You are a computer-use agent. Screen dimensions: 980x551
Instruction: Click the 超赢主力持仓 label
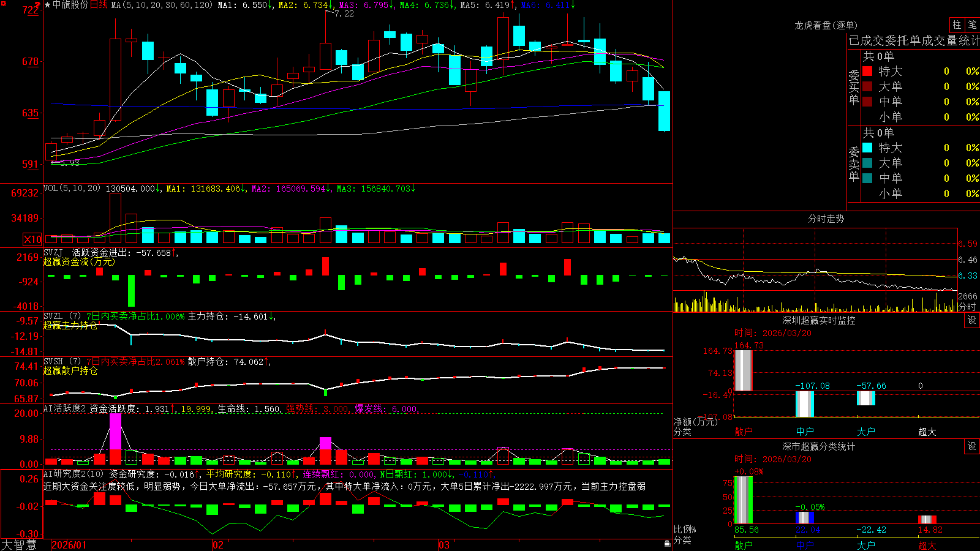tap(70, 325)
